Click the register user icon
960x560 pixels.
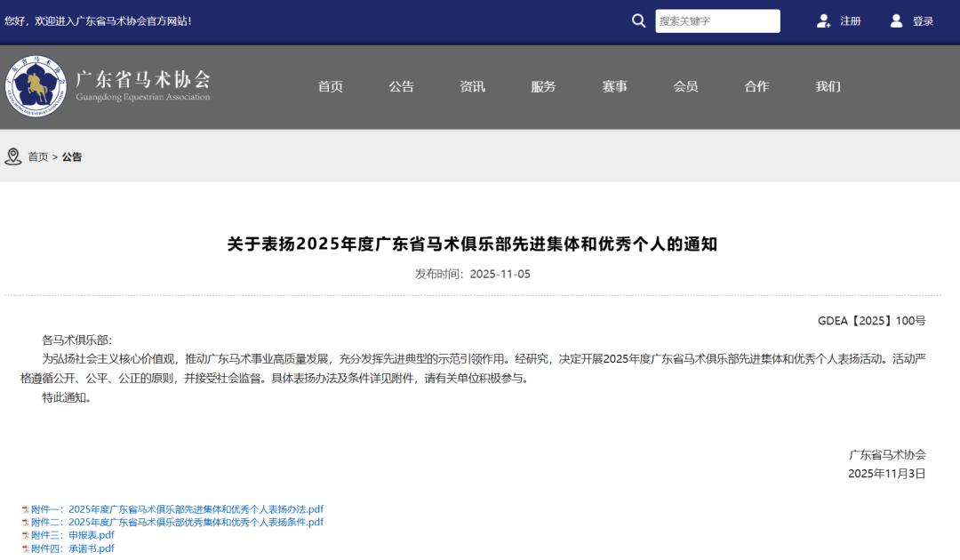click(823, 20)
